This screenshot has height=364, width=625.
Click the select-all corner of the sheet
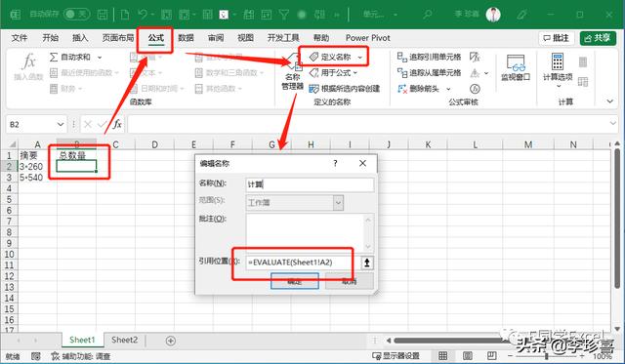point(13,144)
